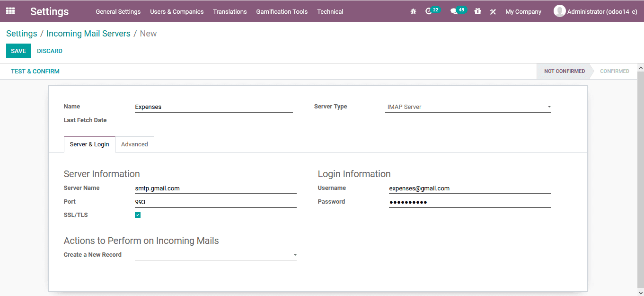Expand Create a New Record dropdown

[x=216, y=255]
